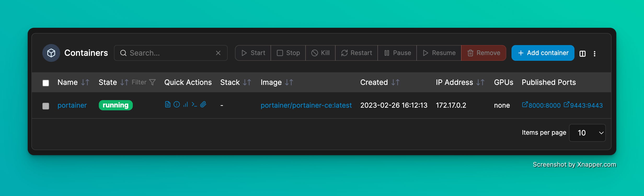
Task: Click Add container button
Action: (x=543, y=53)
